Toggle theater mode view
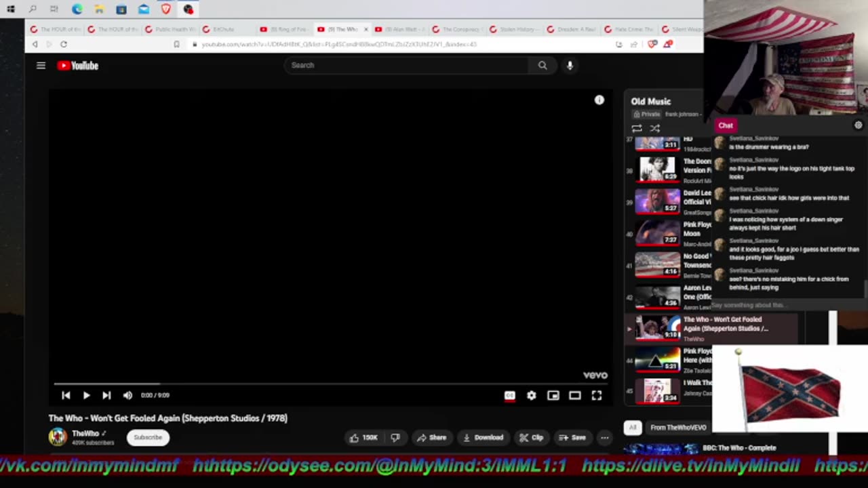Screen dimensions: 868x488 point(575,396)
